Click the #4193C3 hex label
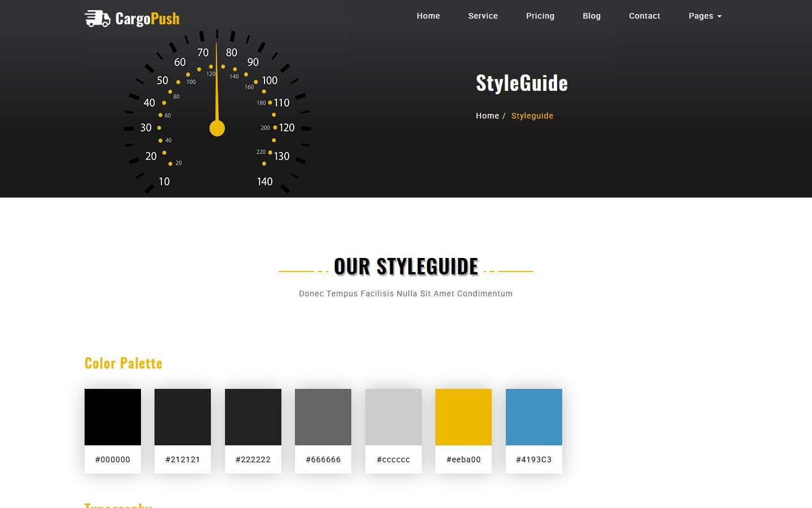Viewport: 812px width, 508px height. pyautogui.click(x=534, y=459)
